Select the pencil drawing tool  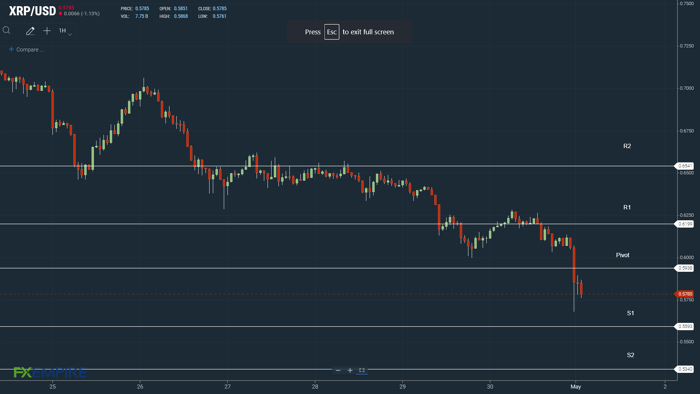(x=30, y=31)
